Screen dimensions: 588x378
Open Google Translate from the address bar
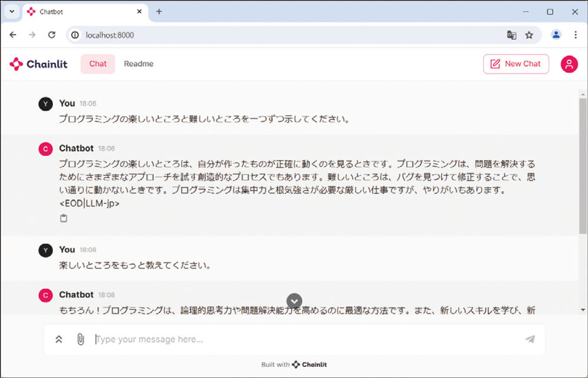click(512, 35)
